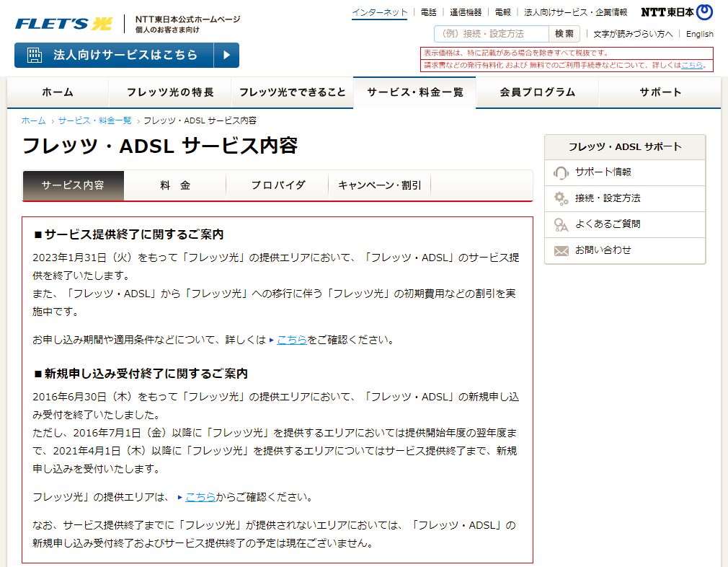728x567 pixels.
Task: Open ホーム main menu item
Action: (x=58, y=92)
